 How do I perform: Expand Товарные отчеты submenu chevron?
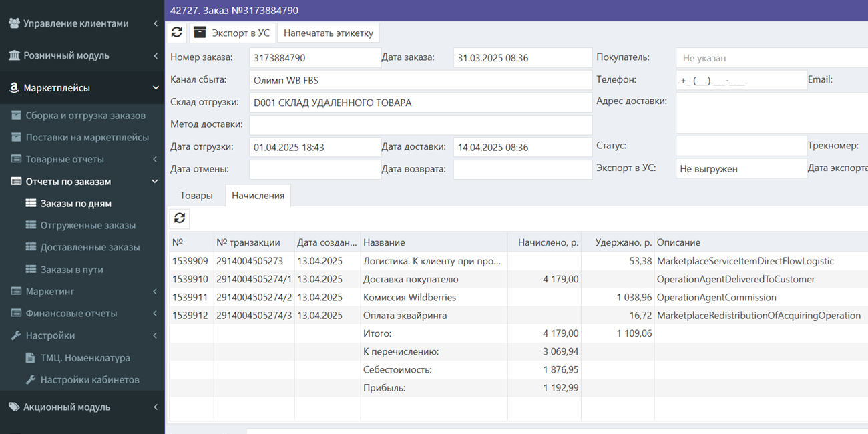pos(155,159)
